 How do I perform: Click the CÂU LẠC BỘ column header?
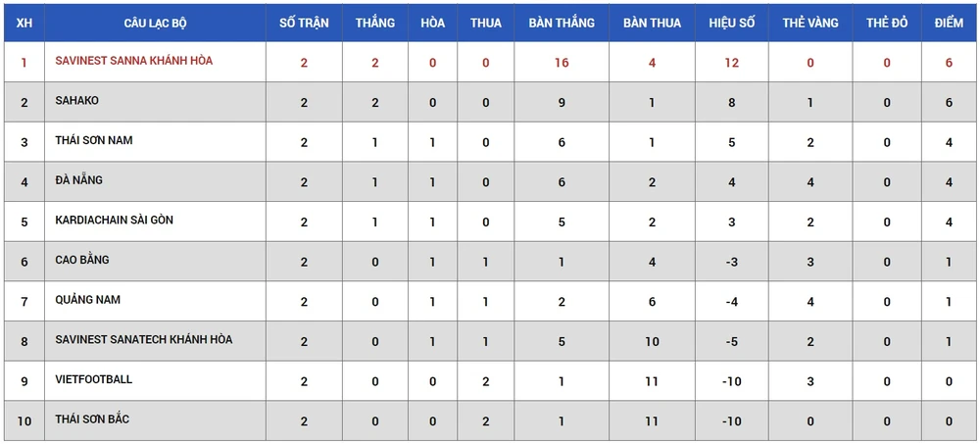click(155, 23)
